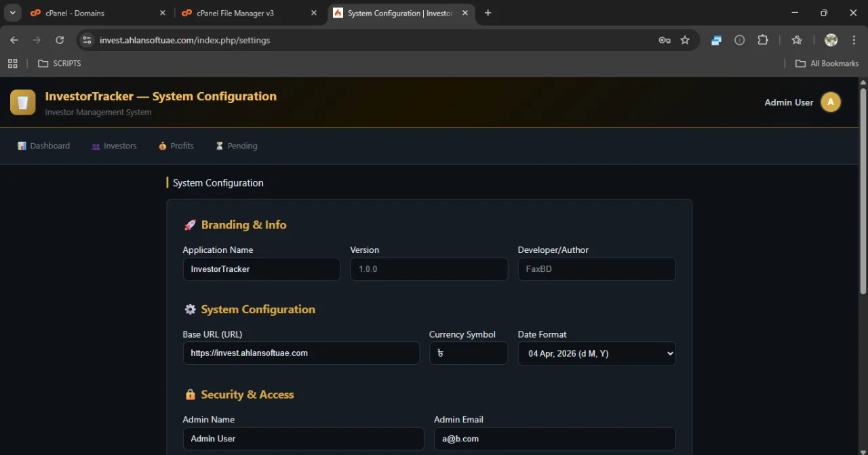Open the Admin User avatar 'A'
The height and width of the screenshot is (455, 868).
(x=831, y=102)
